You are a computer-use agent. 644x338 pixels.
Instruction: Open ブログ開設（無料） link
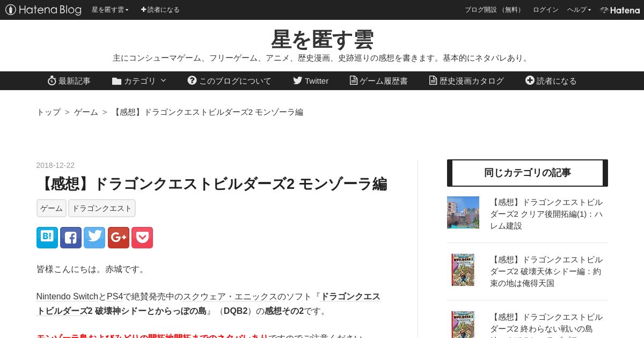494,10
